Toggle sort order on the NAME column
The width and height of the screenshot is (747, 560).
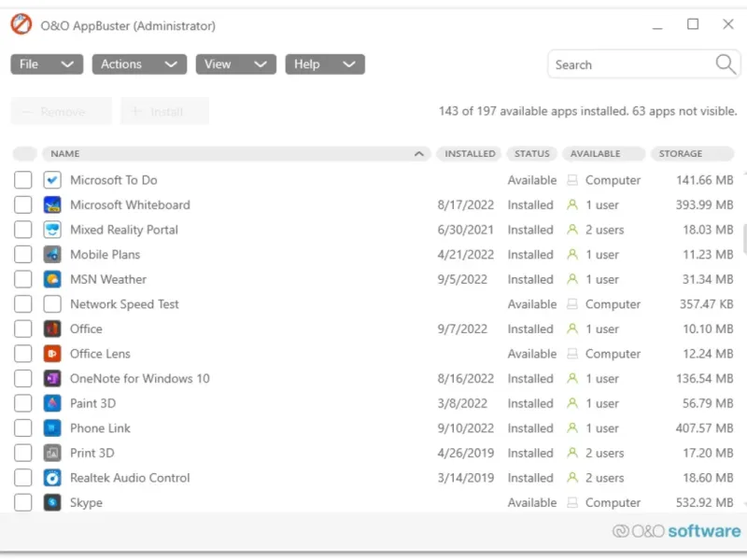click(236, 154)
